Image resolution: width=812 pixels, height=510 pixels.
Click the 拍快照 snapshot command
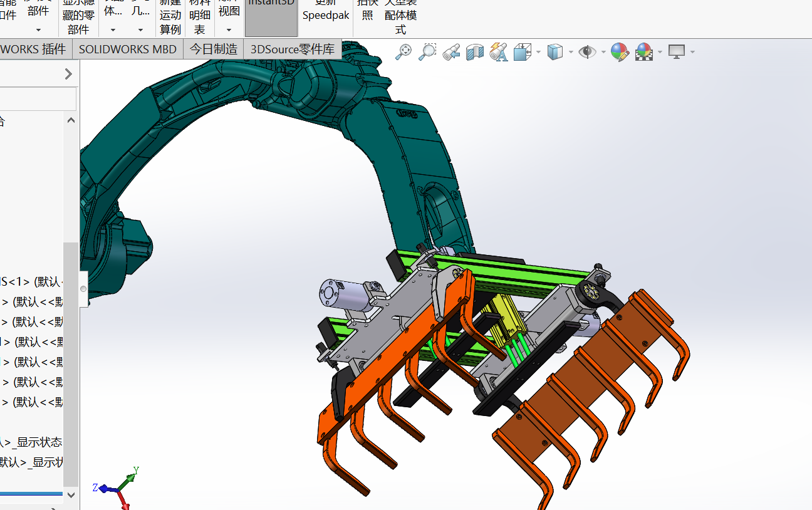[368, 11]
